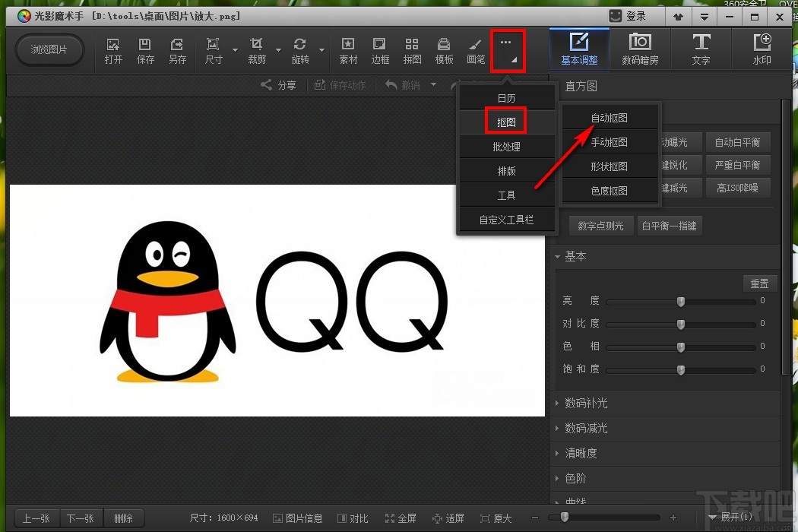Select the 画笔 brush tool

pyautogui.click(x=475, y=51)
